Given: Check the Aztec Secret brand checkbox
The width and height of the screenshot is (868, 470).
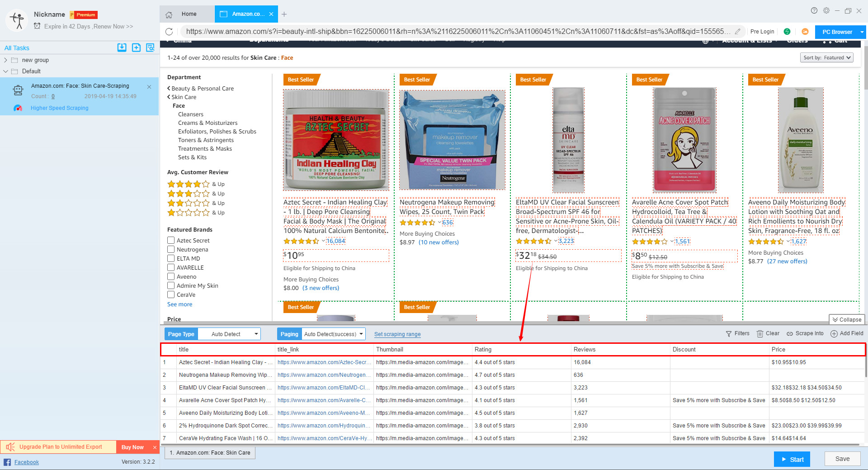Looking at the screenshot, I should coord(171,240).
